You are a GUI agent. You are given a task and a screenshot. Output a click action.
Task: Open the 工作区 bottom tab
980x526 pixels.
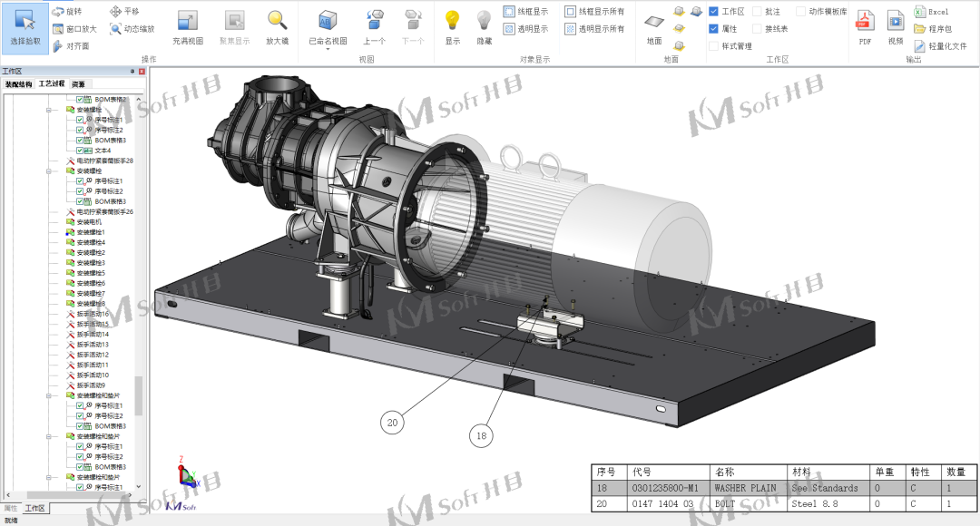click(35, 509)
